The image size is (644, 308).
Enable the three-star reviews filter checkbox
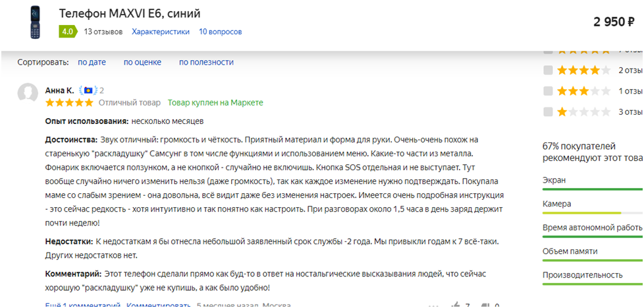point(548,91)
